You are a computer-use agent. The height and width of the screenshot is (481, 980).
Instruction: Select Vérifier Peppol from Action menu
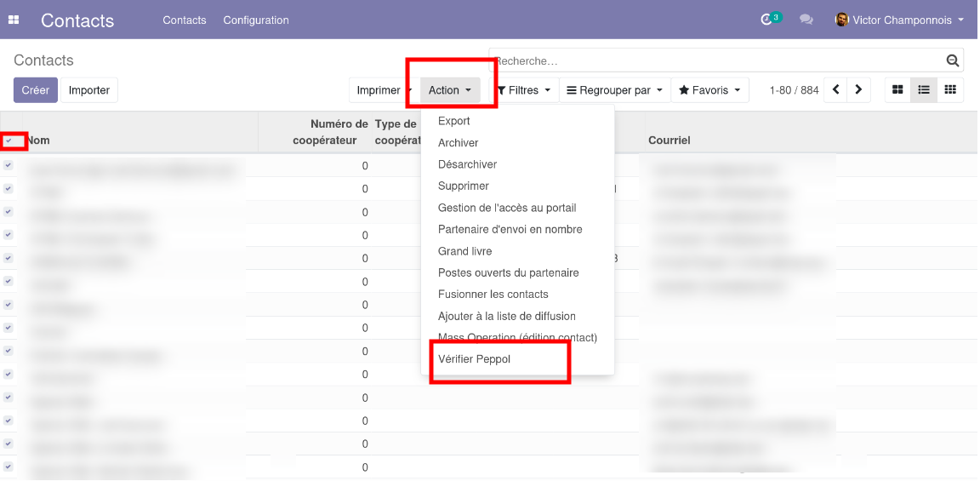(474, 359)
